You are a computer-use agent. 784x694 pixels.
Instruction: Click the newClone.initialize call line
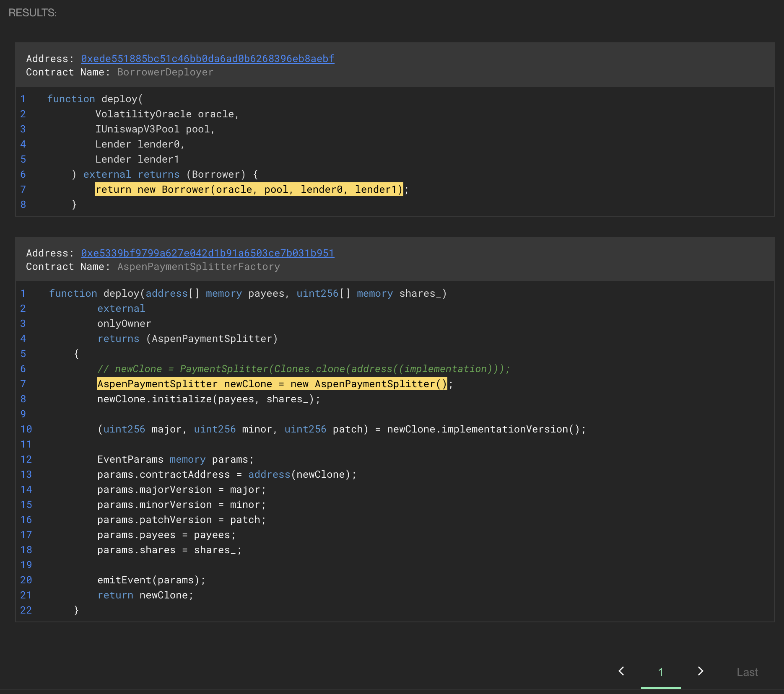tap(208, 399)
